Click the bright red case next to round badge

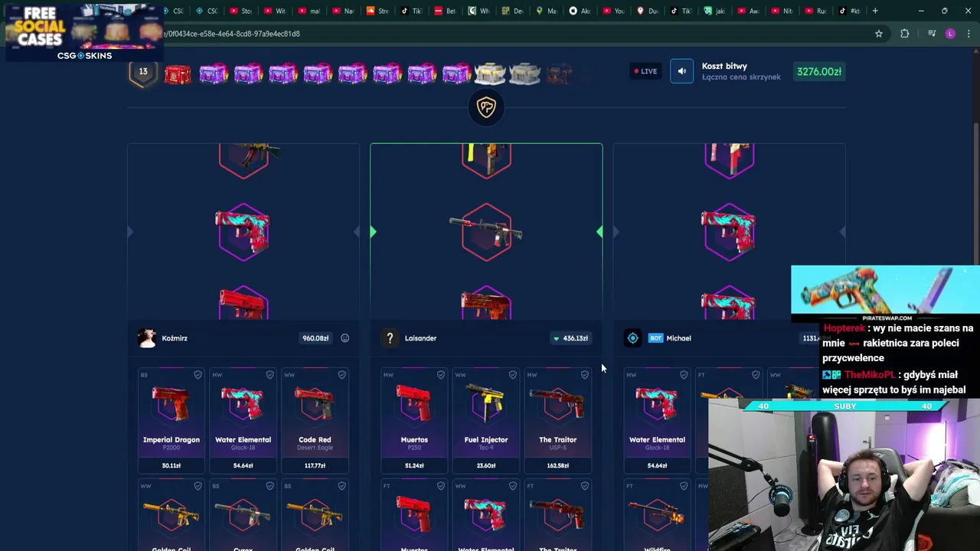(x=178, y=74)
